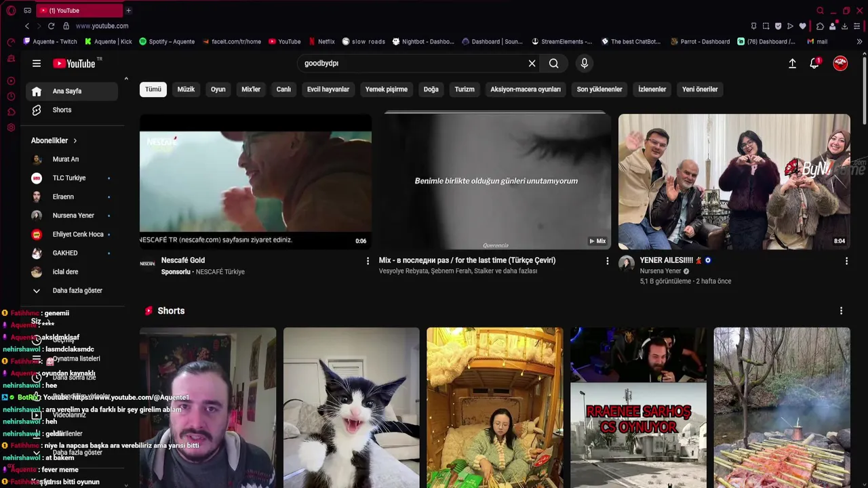Go to Ana Sayfa in sidebar
This screenshot has width=868, height=488.
[72, 91]
